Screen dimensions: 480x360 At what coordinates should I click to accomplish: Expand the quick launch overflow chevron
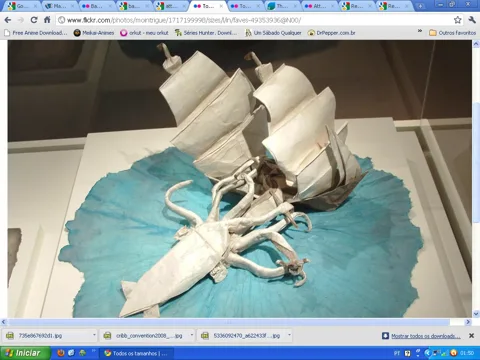coord(93,351)
